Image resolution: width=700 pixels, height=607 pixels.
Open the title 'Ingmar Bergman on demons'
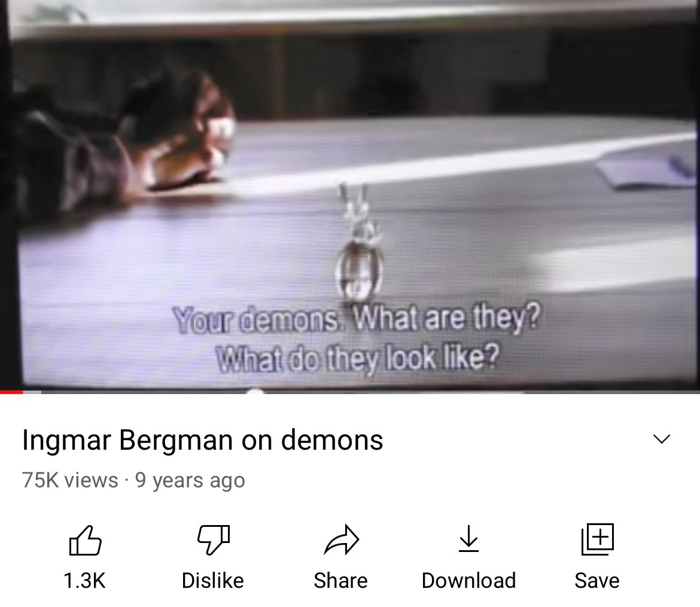[202, 440]
